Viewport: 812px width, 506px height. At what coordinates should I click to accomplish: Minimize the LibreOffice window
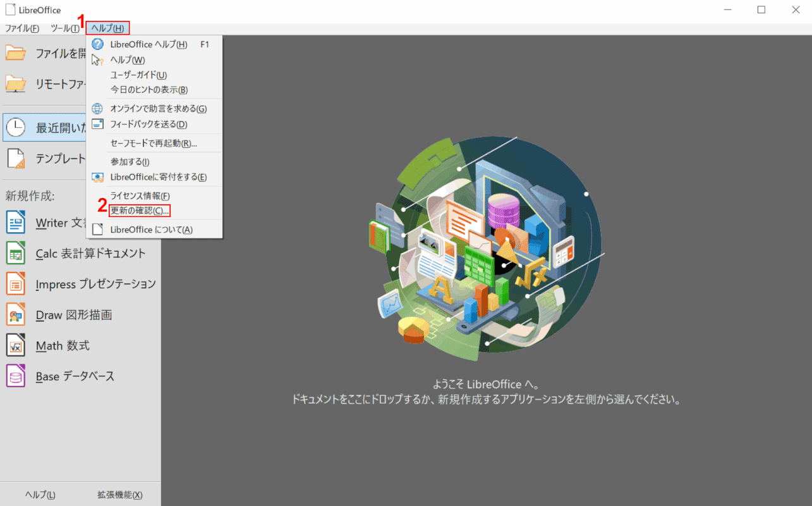pos(727,9)
